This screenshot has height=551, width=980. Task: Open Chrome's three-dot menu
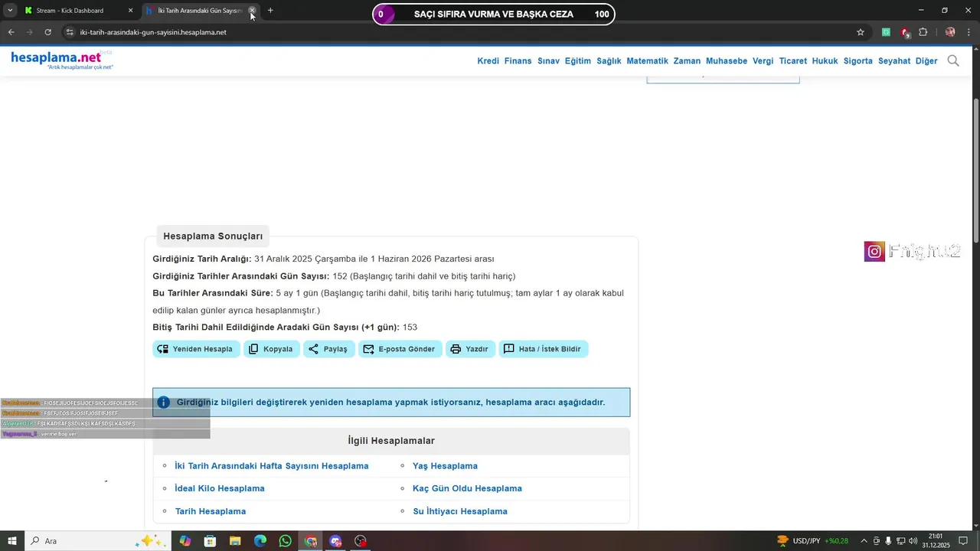click(x=969, y=32)
